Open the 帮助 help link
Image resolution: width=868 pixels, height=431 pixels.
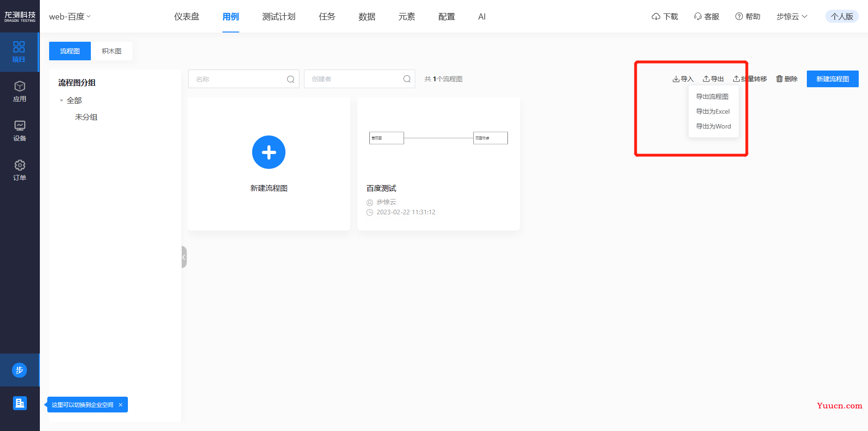point(748,17)
